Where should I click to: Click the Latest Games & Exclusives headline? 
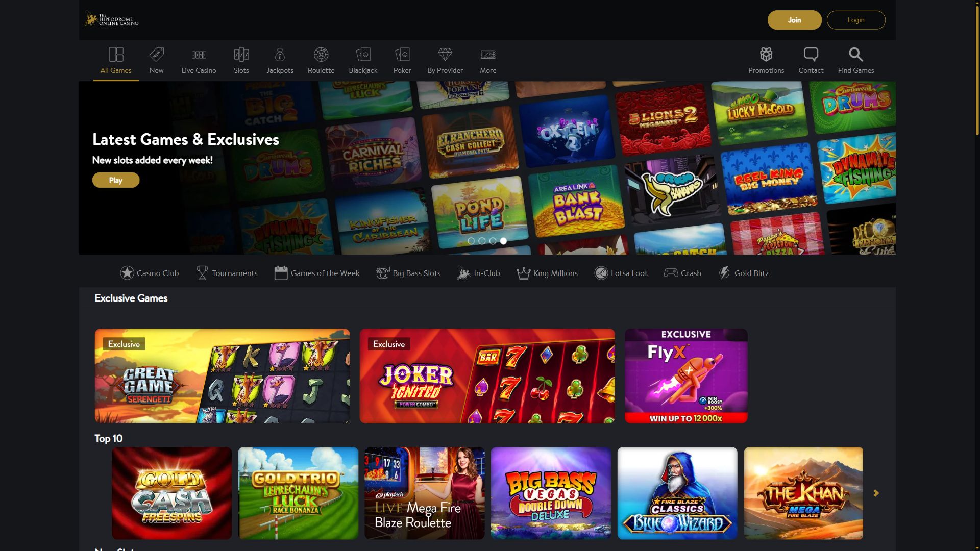[x=185, y=139]
